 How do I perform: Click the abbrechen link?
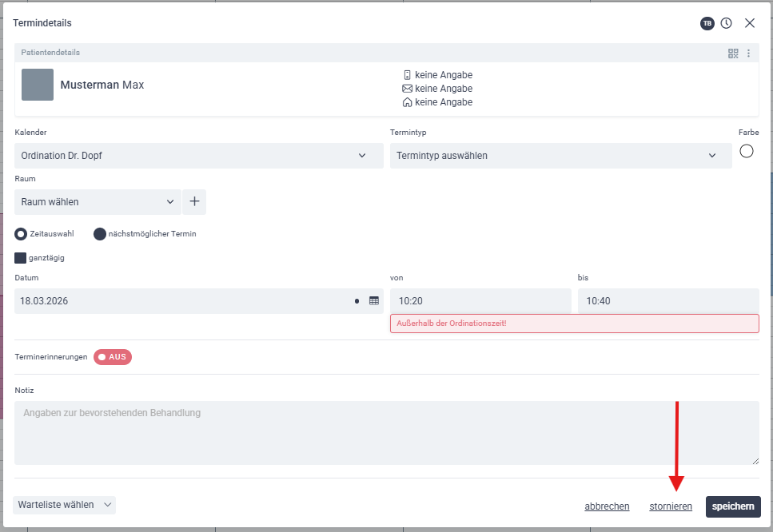(x=607, y=506)
